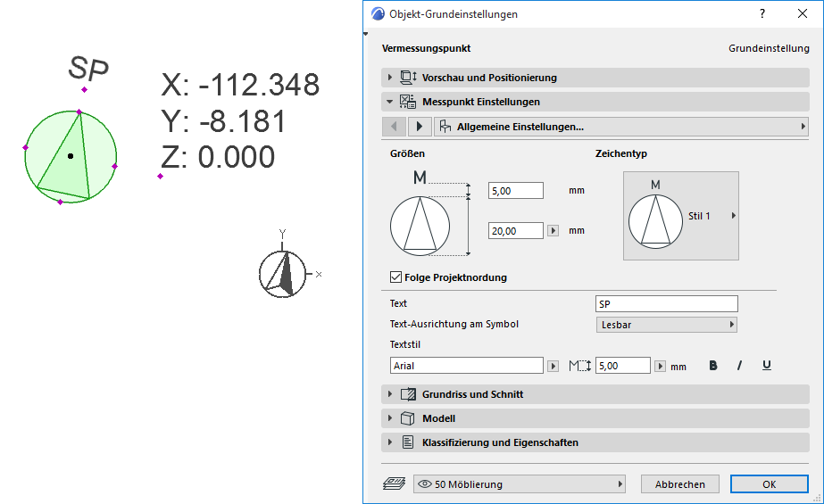The width and height of the screenshot is (824, 504).
Task: Click the Vermessungspunkt heading
Action: pos(426,48)
